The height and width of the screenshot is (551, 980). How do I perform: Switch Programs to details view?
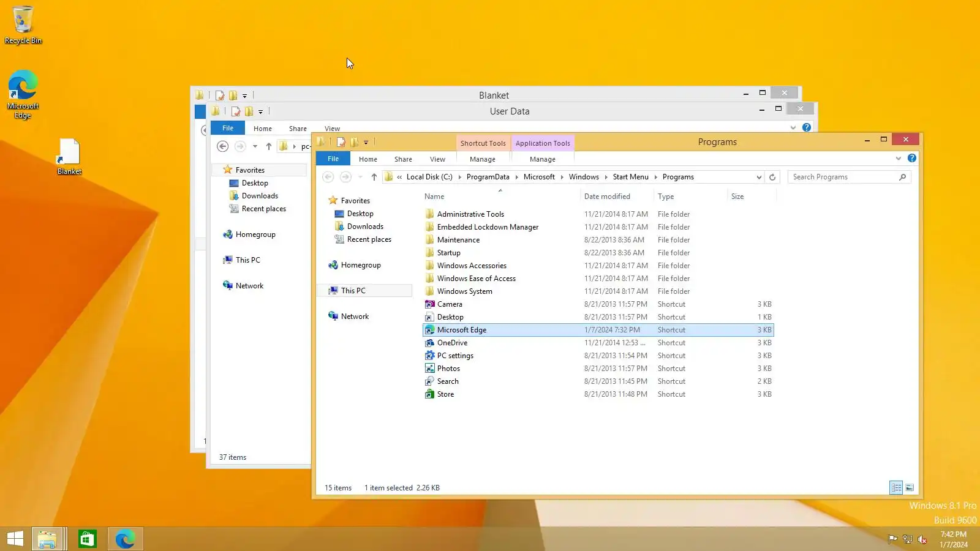click(x=897, y=488)
